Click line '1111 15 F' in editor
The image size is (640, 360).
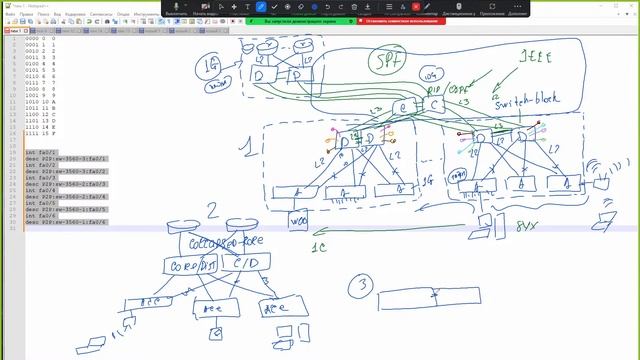40,133
